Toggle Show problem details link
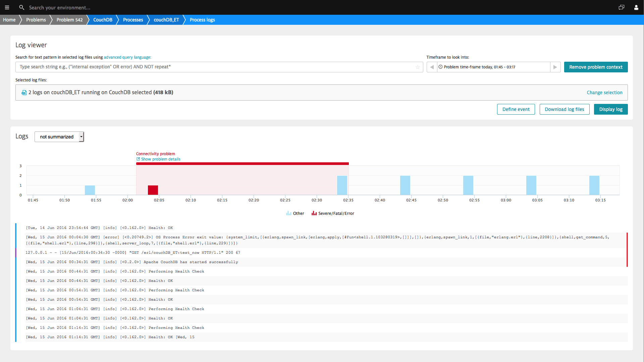This screenshot has width=644, height=362. pos(158,159)
